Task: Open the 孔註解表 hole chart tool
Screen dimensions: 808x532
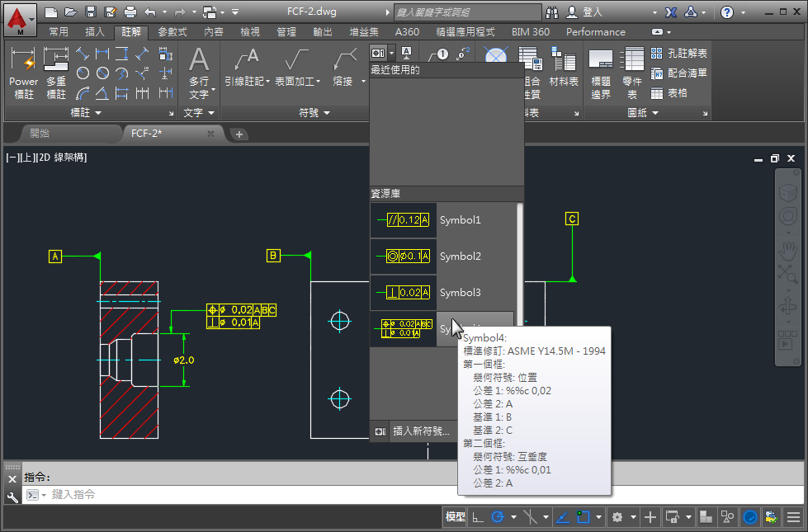Action: [678, 53]
